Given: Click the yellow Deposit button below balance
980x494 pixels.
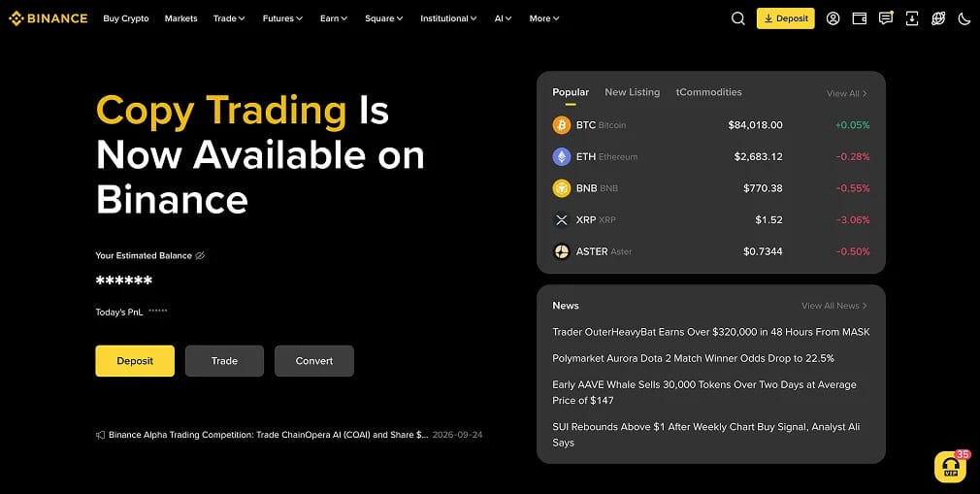Looking at the screenshot, I should (x=135, y=361).
